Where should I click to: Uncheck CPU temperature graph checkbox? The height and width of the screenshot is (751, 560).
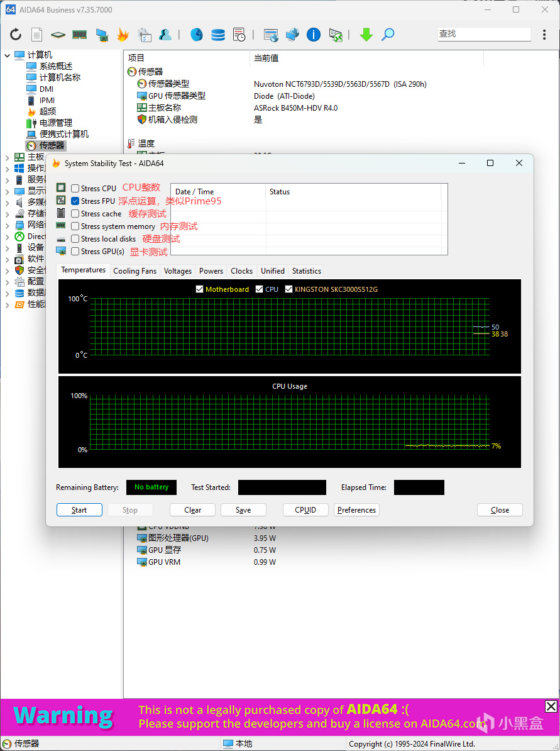(260, 289)
